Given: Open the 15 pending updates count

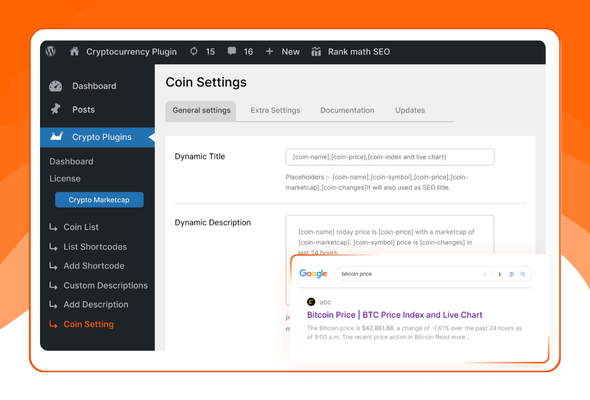Looking at the screenshot, I should 210,52.
